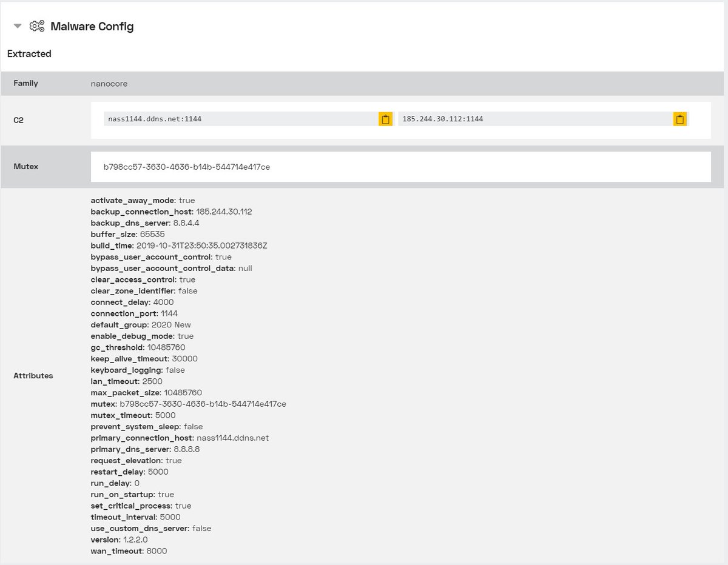Select the mutex attribute line in Attributes
728x565 pixels.
click(189, 404)
